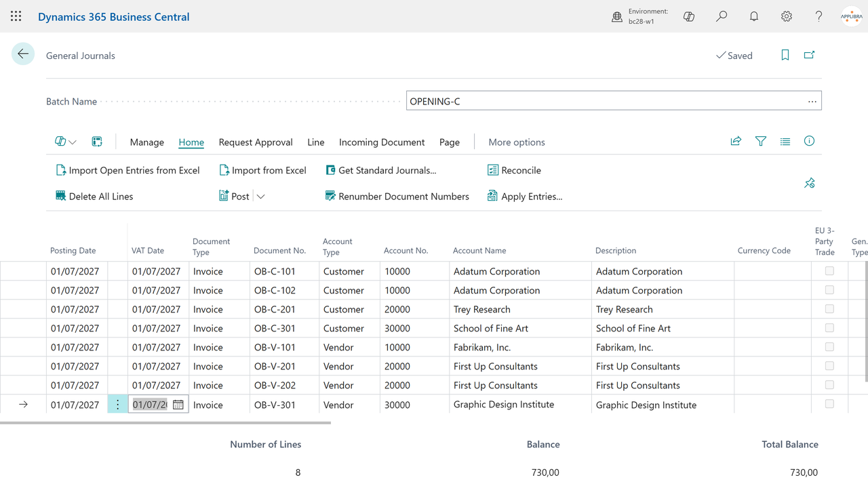
Task: Open Copilot from the top bar
Action: coord(689,16)
